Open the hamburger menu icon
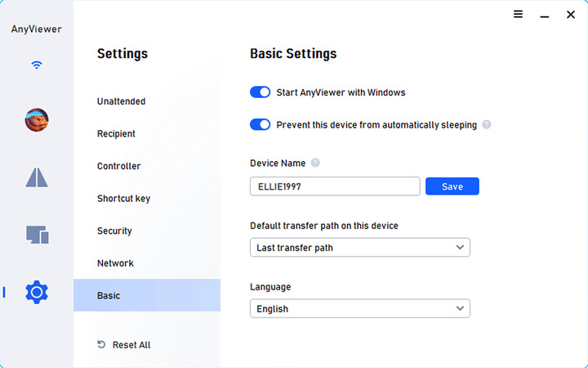This screenshot has height=368, width=588. click(518, 15)
